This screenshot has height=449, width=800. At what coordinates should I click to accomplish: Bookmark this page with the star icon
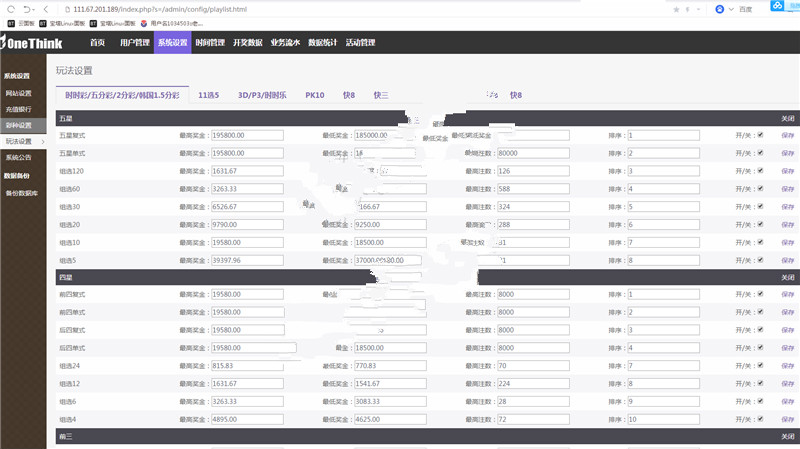pos(680,8)
